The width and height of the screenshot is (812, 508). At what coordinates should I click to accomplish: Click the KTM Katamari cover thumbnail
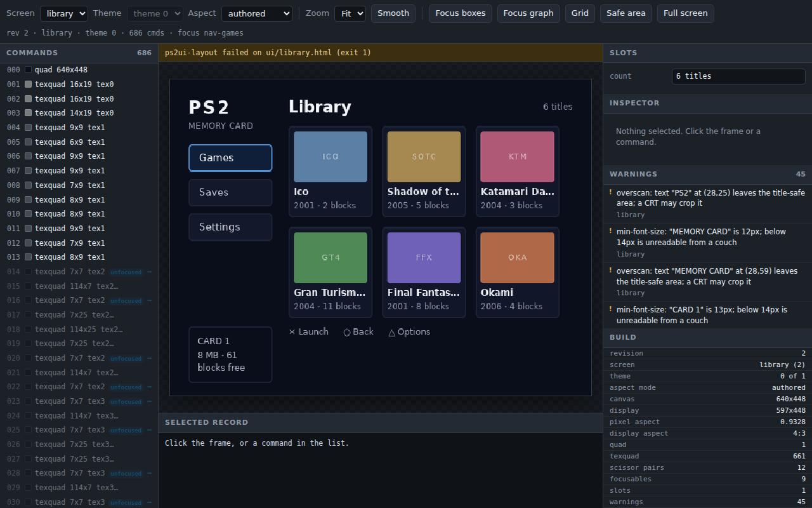(x=518, y=157)
